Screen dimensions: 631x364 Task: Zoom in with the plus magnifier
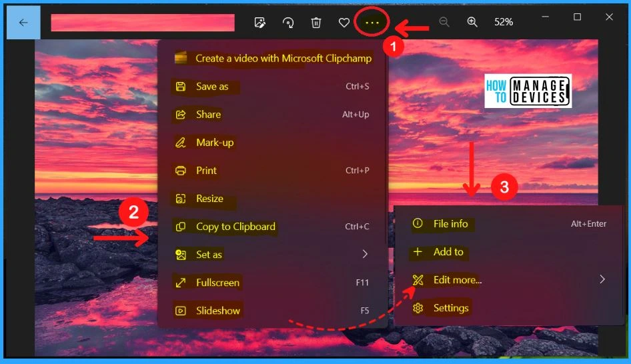point(472,22)
